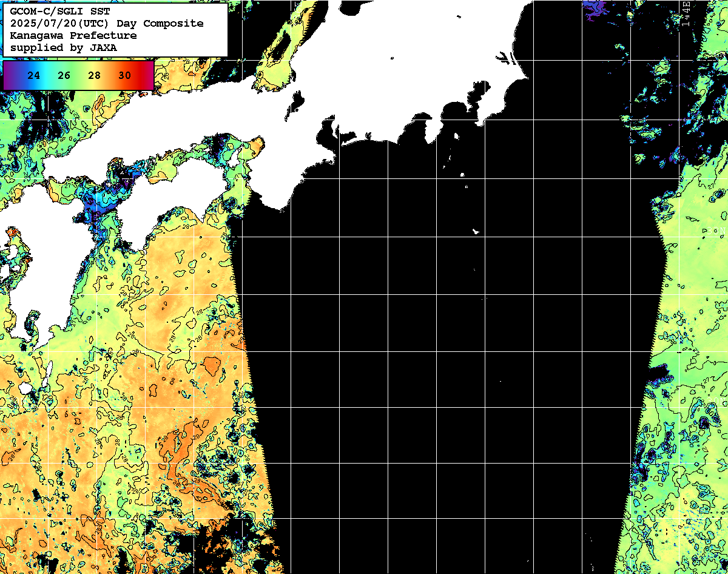
Task: Click the 'GCOM-C/SGLI SST' title line
Action: click(60, 12)
